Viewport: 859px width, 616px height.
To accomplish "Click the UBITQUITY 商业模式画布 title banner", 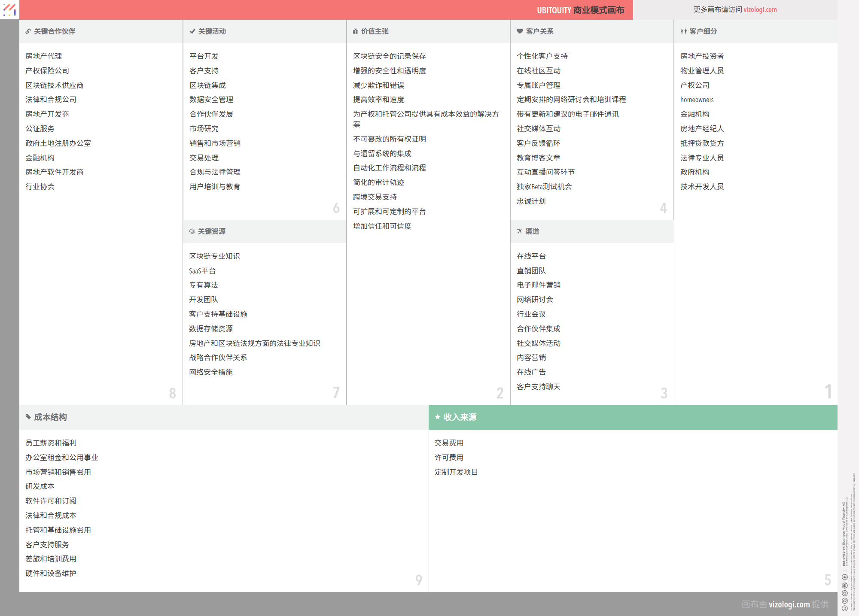I will (x=581, y=9).
